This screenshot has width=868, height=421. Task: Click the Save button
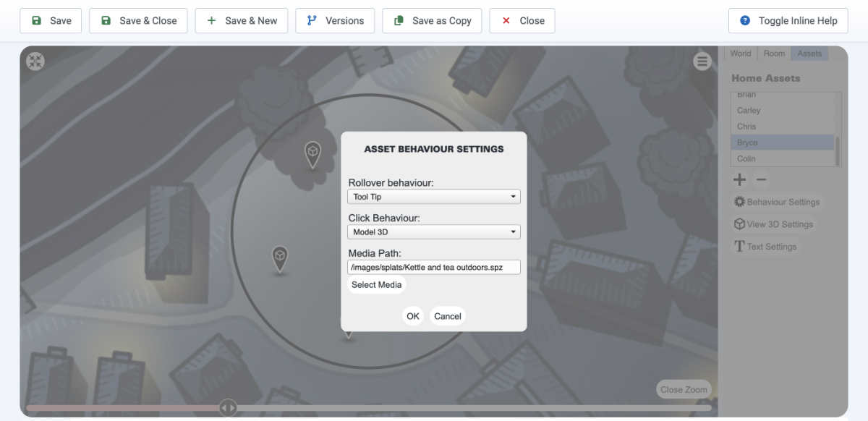coord(51,21)
